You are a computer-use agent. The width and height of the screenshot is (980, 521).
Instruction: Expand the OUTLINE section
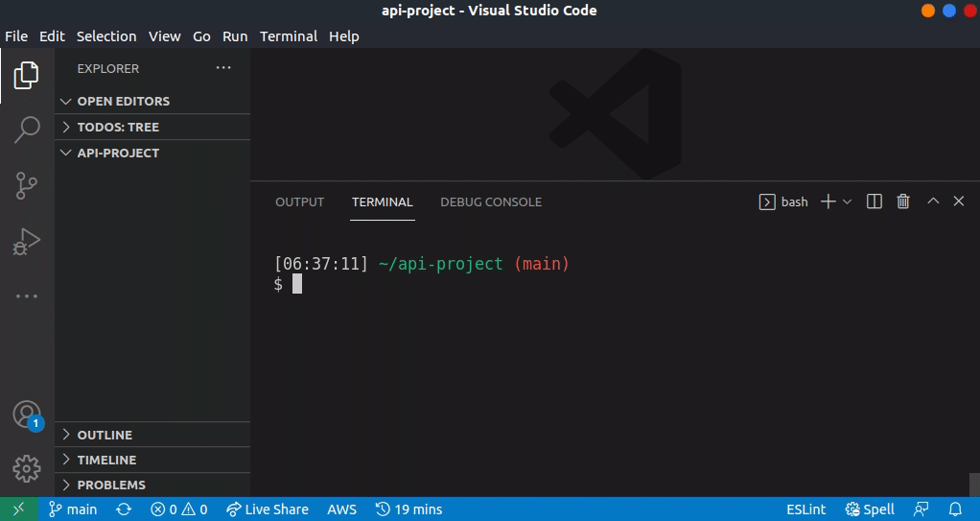152,435
